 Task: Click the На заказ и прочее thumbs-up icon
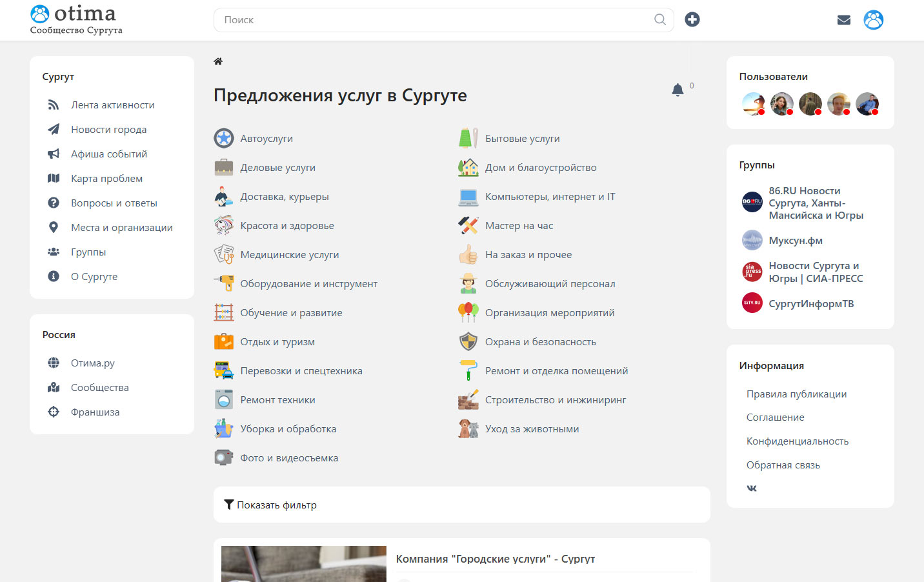[x=468, y=254]
